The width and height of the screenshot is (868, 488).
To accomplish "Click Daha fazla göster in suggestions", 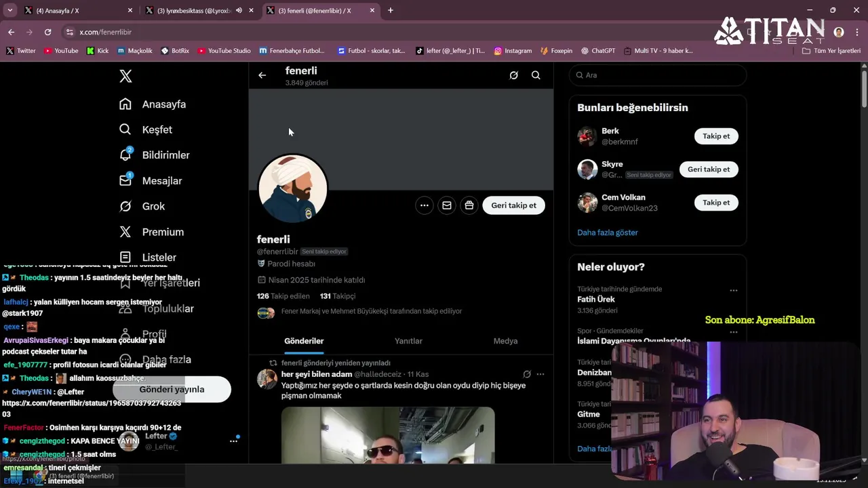I will click(x=608, y=232).
